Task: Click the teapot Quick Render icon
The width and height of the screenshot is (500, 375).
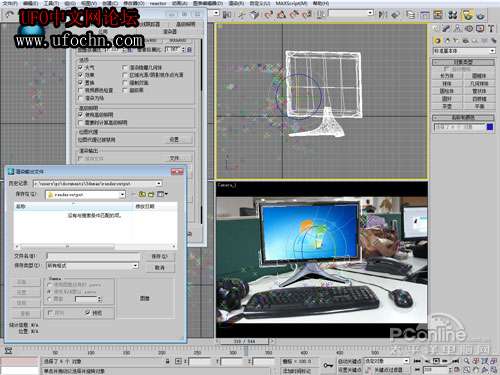Action: [480, 15]
